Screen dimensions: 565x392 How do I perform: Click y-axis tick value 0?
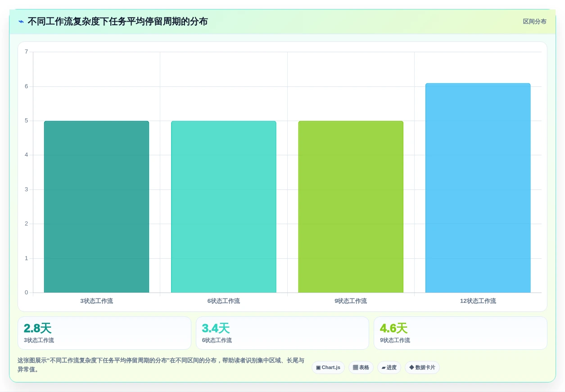tap(26, 293)
